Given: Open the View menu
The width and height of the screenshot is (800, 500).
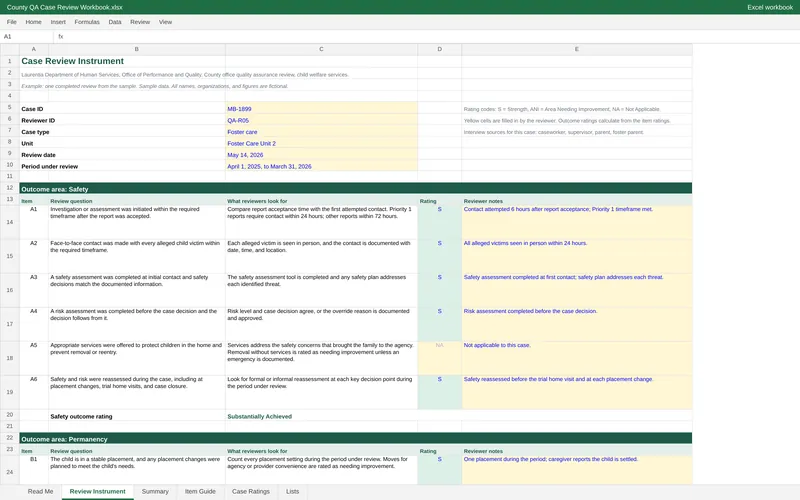Looking at the screenshot, I should tap(165, 22).
